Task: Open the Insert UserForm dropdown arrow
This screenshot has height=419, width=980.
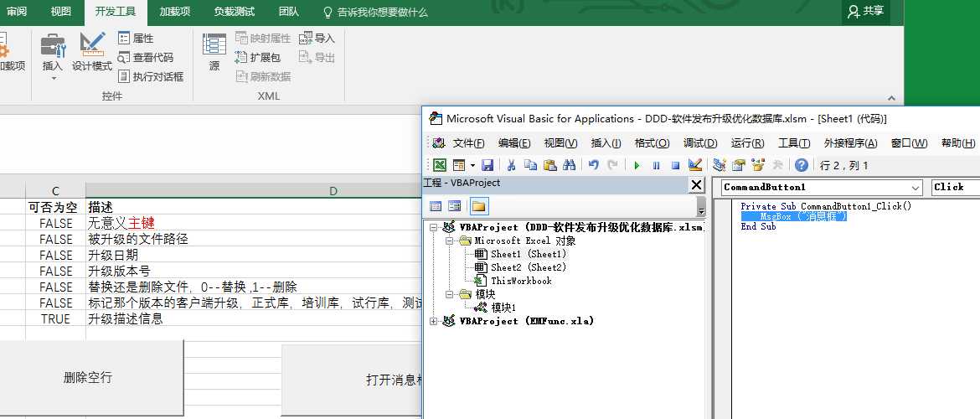Action: (x=472, y=165)
